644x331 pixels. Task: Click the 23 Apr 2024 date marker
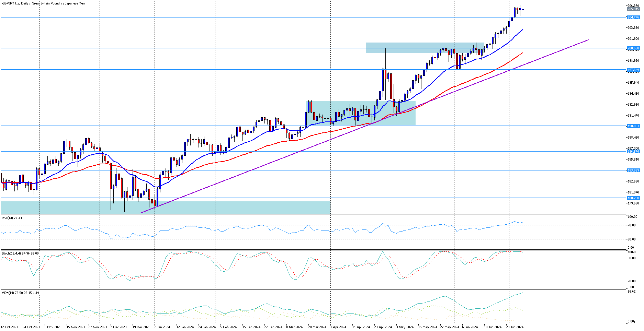click(x=383, y=327)
